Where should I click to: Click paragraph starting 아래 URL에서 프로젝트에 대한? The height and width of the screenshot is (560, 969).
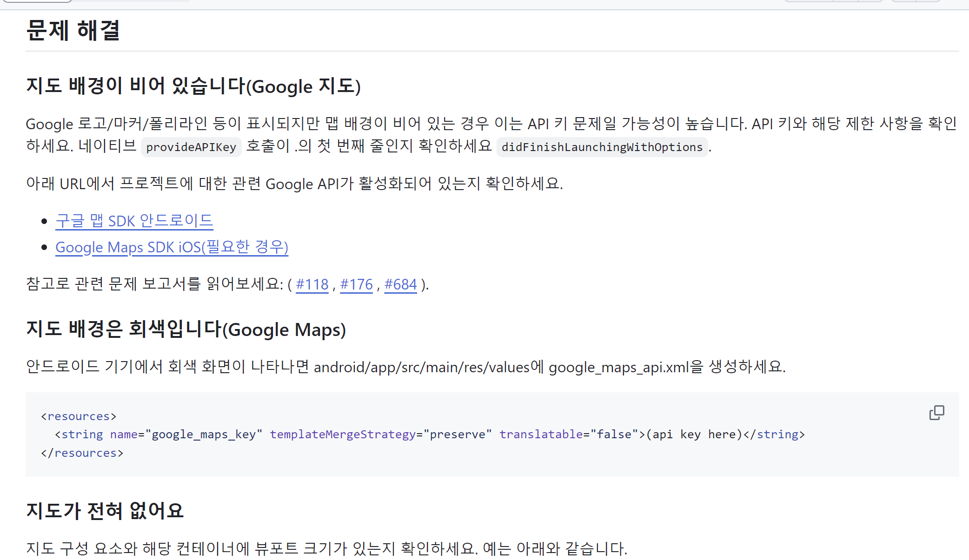(x=294, y=184)
